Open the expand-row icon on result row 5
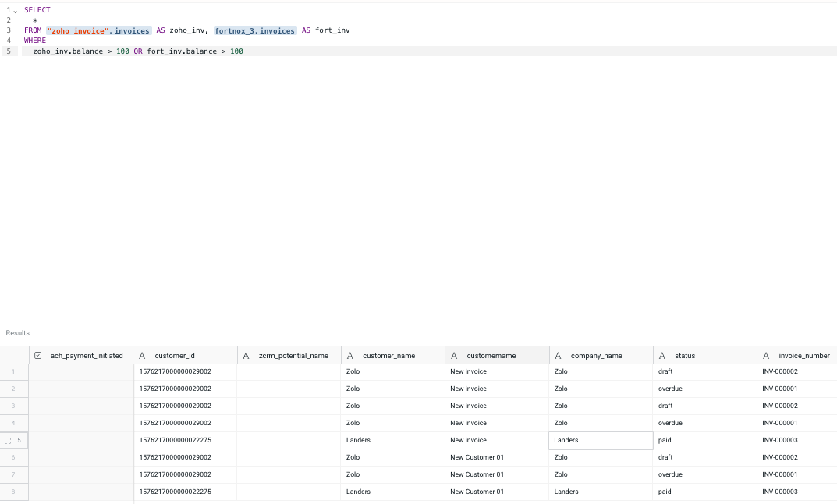 coord(8,441)
